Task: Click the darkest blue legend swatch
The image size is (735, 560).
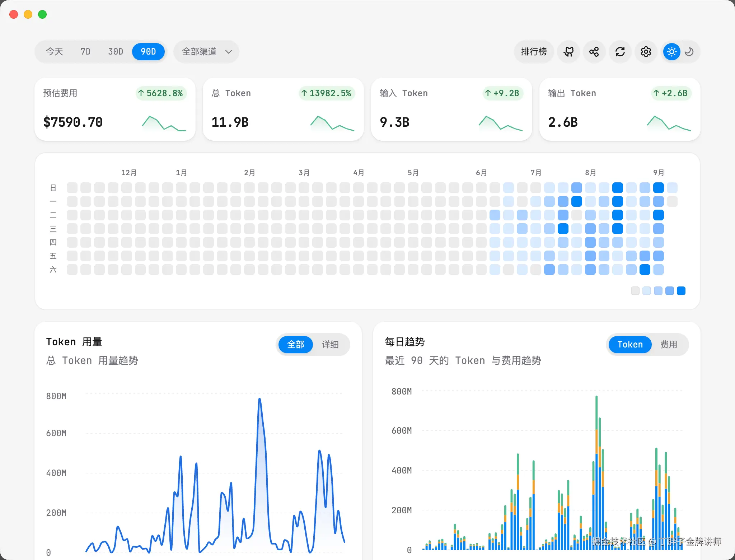Action: [x=681, y=291]
